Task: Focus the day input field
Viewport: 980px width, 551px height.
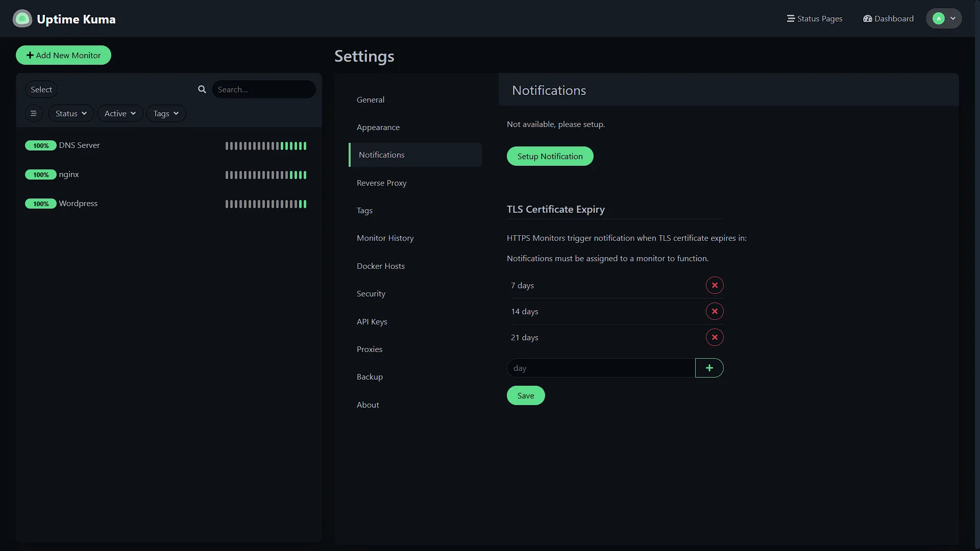Action: pos(601,368)
